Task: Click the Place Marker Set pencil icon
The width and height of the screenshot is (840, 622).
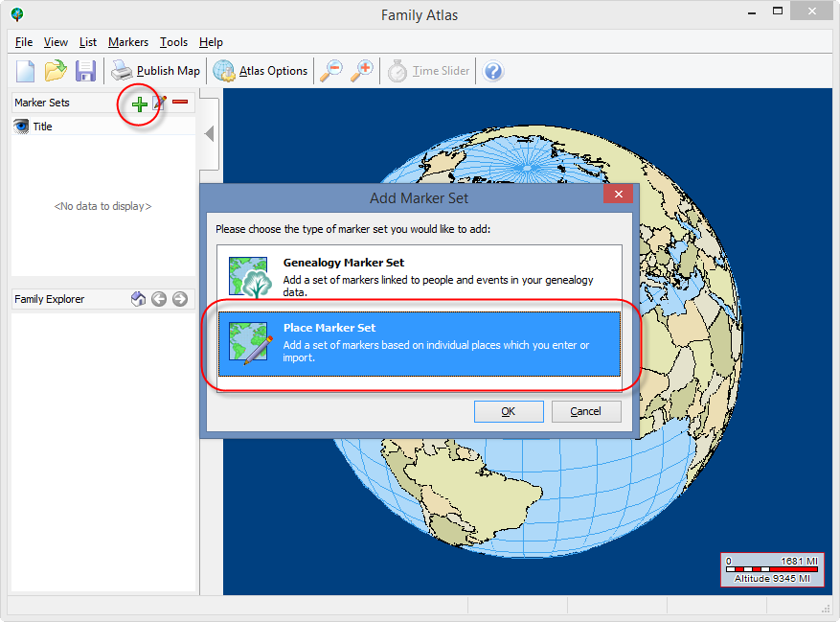Action: (x=250, y=343)
